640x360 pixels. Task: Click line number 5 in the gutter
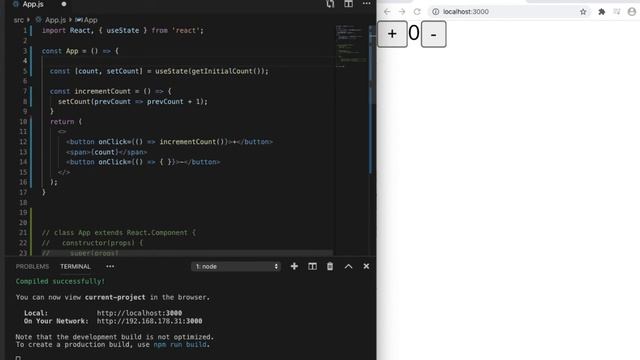tap(25, 71)
